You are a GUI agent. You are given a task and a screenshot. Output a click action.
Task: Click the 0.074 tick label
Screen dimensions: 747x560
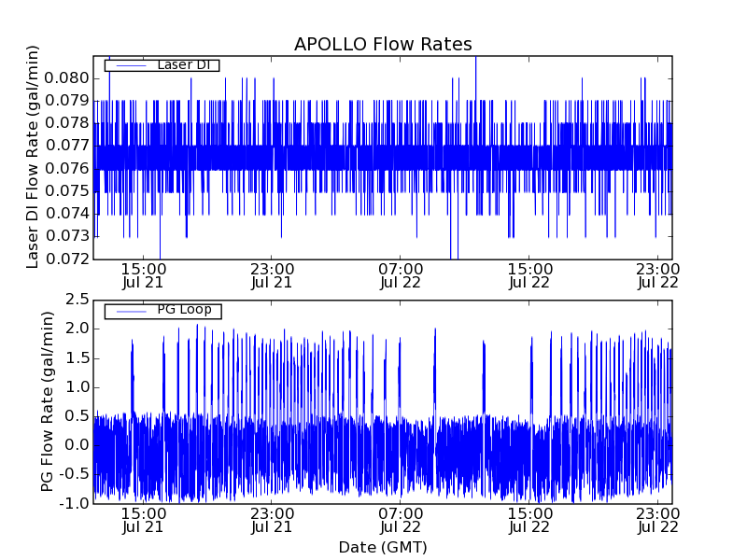pos(66,214)
